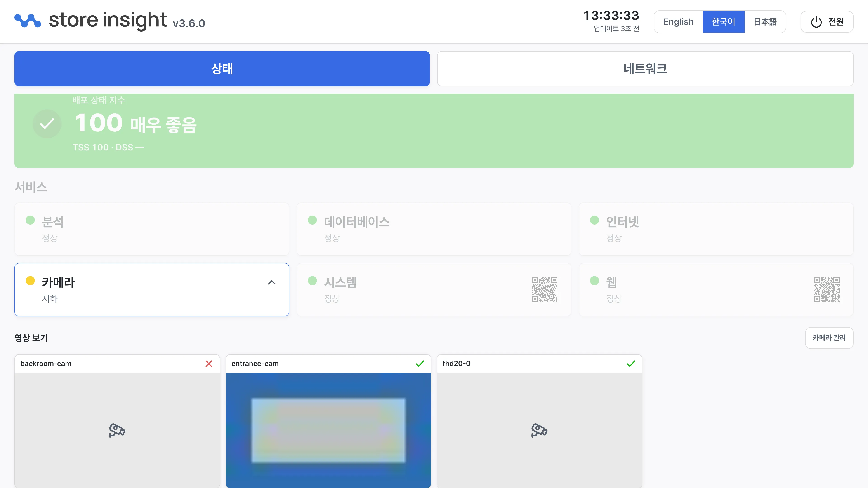Switch to the 네트워크 tab
Viewport: 868px width, 488px height.
click(645, 69)
